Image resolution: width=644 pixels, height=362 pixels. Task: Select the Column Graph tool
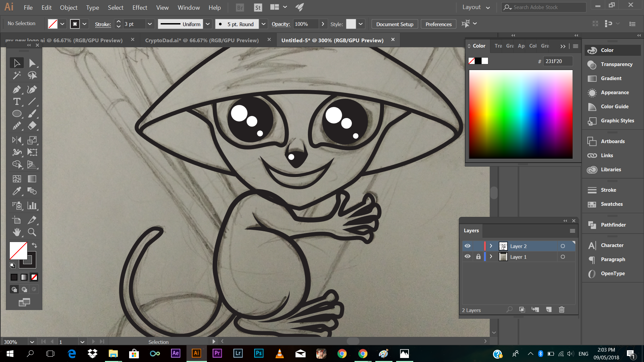[x=32, y=205]
